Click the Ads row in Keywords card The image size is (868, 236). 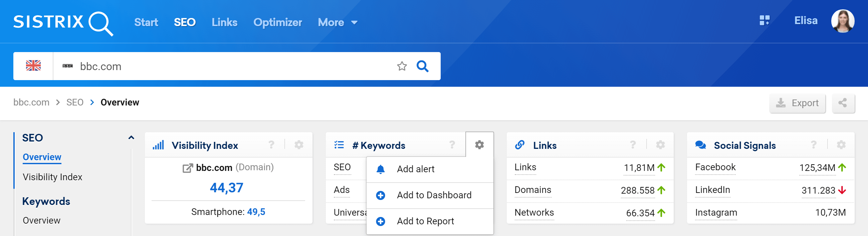click(342, 190)
